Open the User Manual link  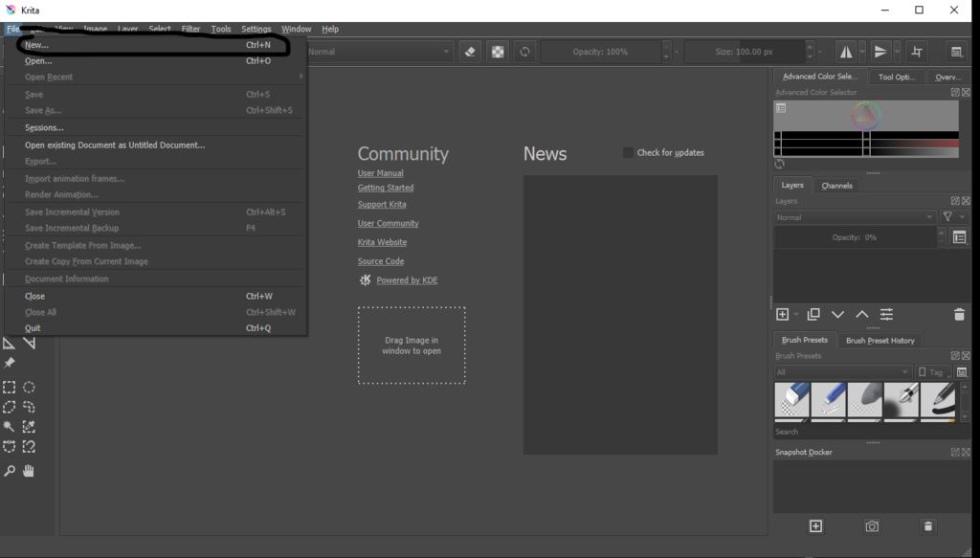380,173
